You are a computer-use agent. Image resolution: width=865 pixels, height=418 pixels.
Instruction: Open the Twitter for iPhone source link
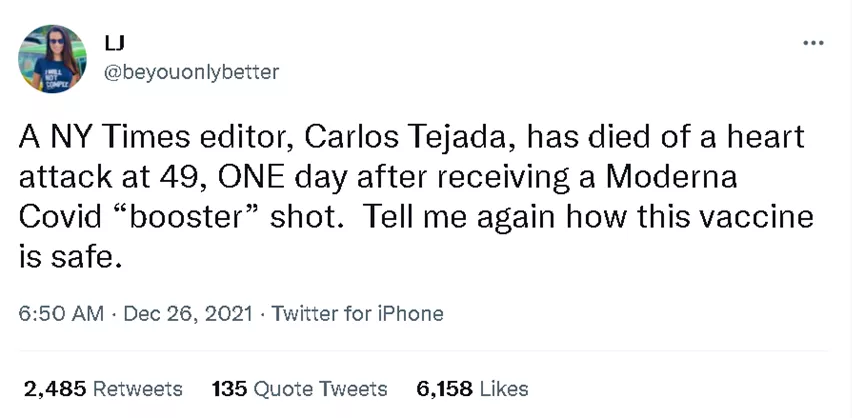coord(359,313)
